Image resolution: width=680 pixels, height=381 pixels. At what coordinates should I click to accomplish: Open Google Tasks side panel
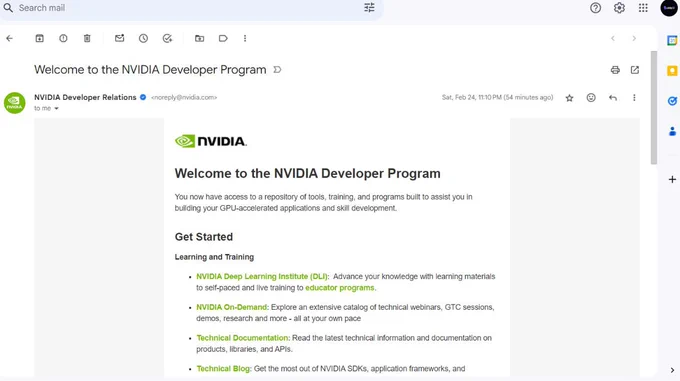pyautogui.click(x=672, y=101)
